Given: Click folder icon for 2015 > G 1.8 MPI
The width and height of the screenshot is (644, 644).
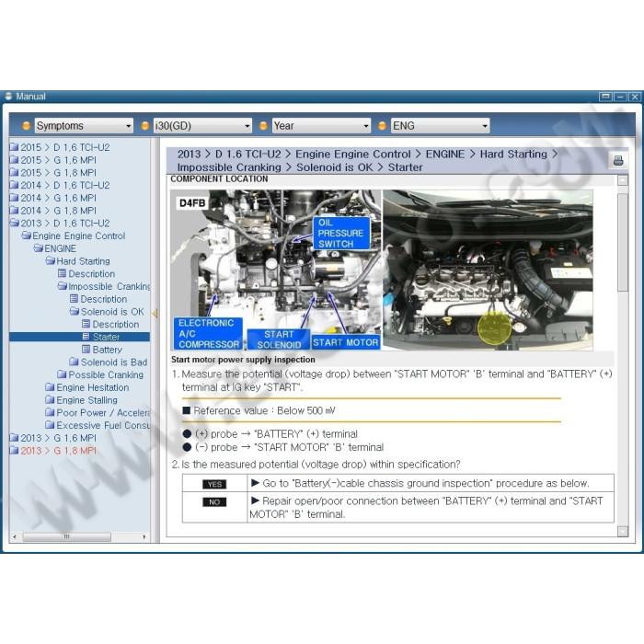Looking at the screenshot, I should [x=14, y=173].
